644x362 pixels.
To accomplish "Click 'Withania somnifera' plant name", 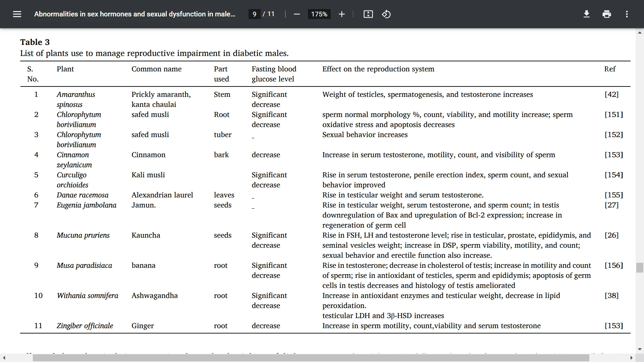I will [x=88, y=295].
